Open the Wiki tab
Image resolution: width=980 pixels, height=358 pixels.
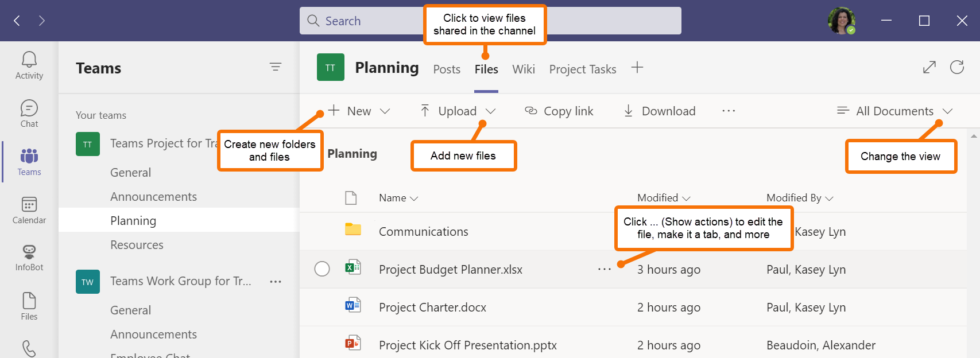click(524, 69)
